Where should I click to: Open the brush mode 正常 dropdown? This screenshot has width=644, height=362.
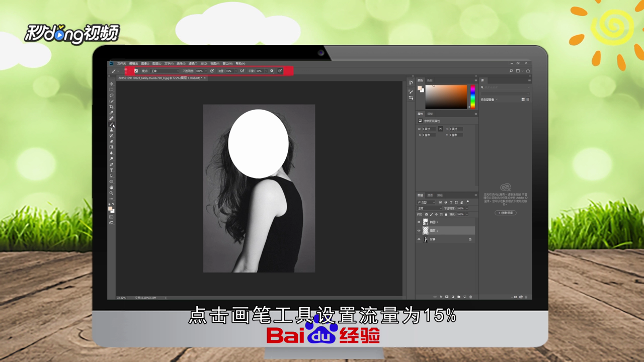[164, 71]
